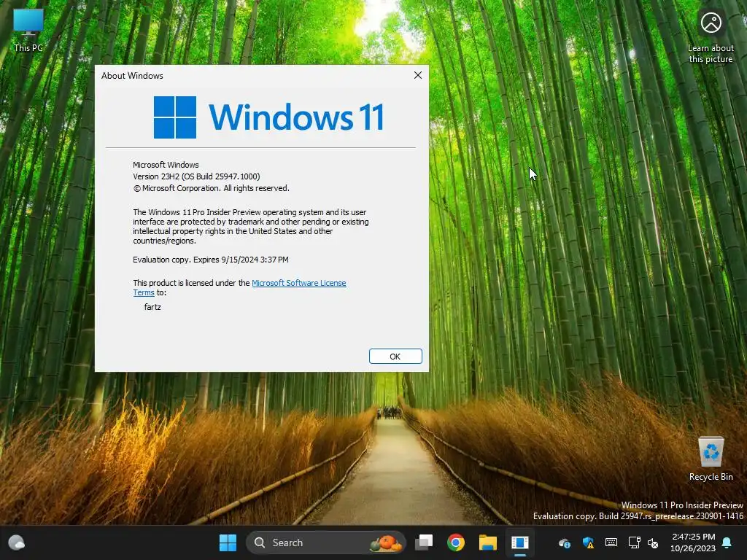This screenshot has width=747, height=560.
Task: Click the About Windows title bar text
Action: point(132,76)
